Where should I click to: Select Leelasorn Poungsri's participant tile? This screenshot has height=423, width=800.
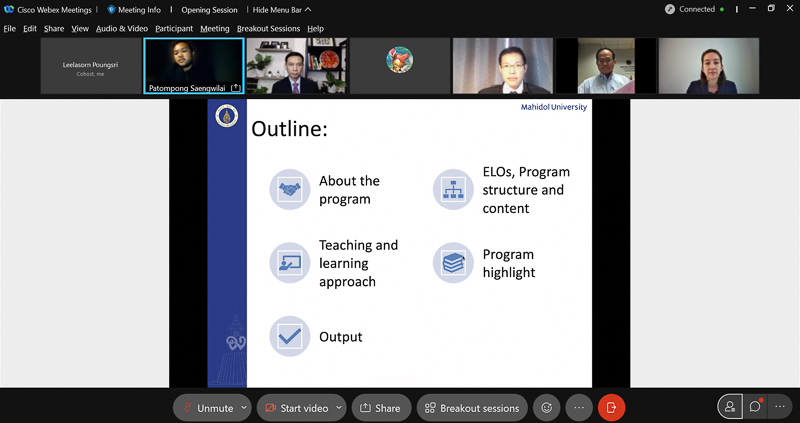point(91,66)
